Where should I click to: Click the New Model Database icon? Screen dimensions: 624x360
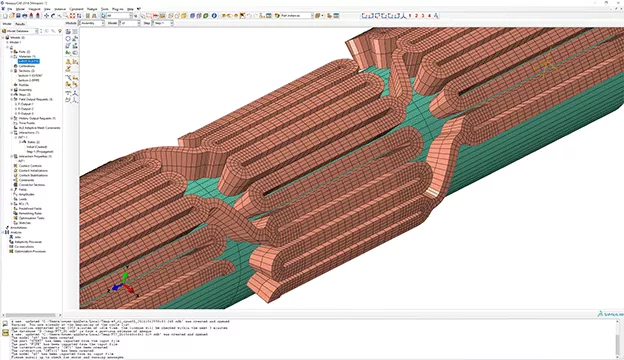[x=5, y=16]
